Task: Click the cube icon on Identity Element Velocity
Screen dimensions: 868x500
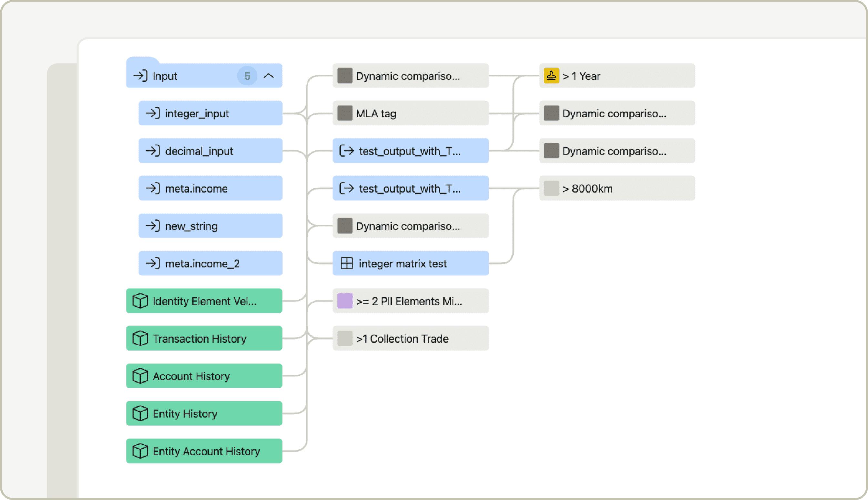Action: [x=140, y=301]
